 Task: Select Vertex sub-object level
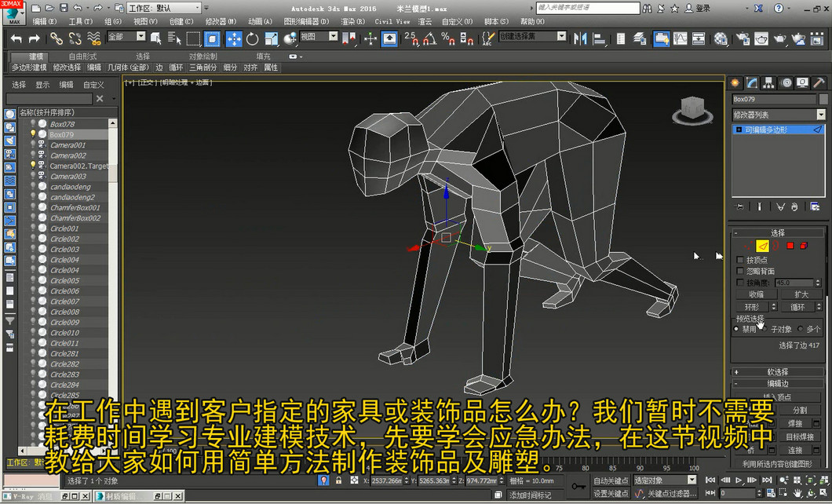(x=747, y=246)
